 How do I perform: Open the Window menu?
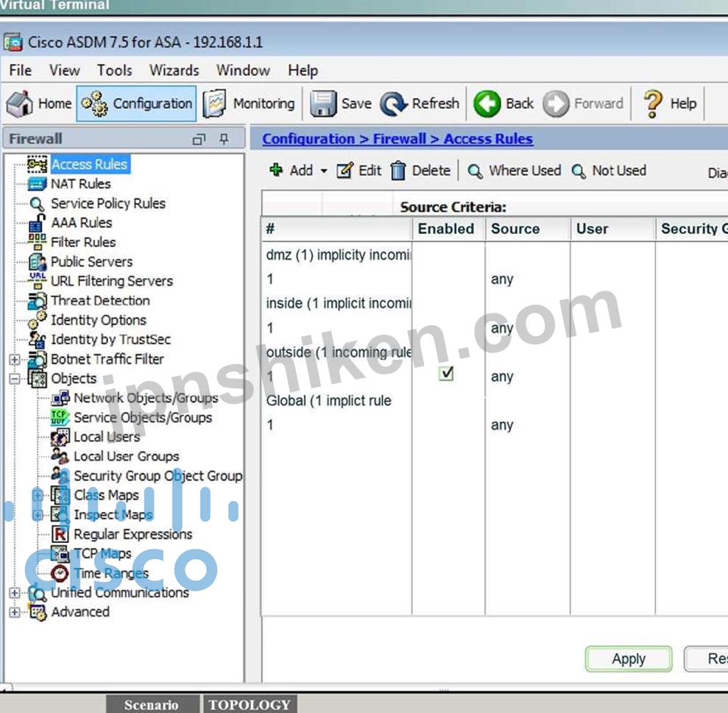tap(244, 71)
